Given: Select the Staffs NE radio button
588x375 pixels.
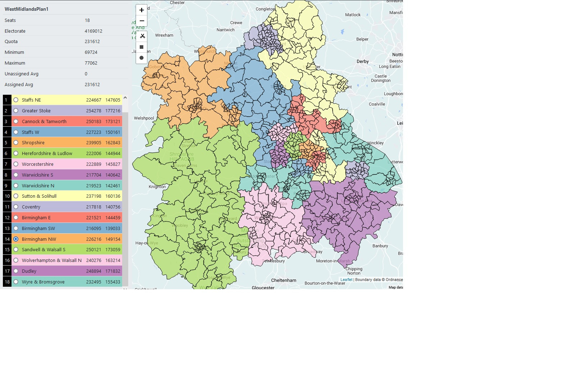Looking at the screenshot, I should point(16,100).
